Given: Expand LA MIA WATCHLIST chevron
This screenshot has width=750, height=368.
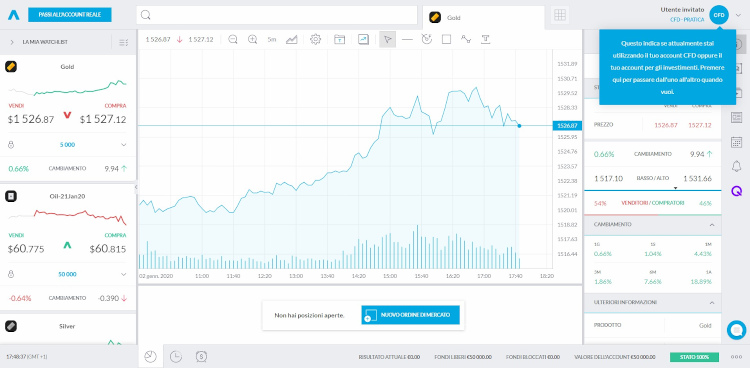Looking at the screenshot, I should [x=11, y=42].
